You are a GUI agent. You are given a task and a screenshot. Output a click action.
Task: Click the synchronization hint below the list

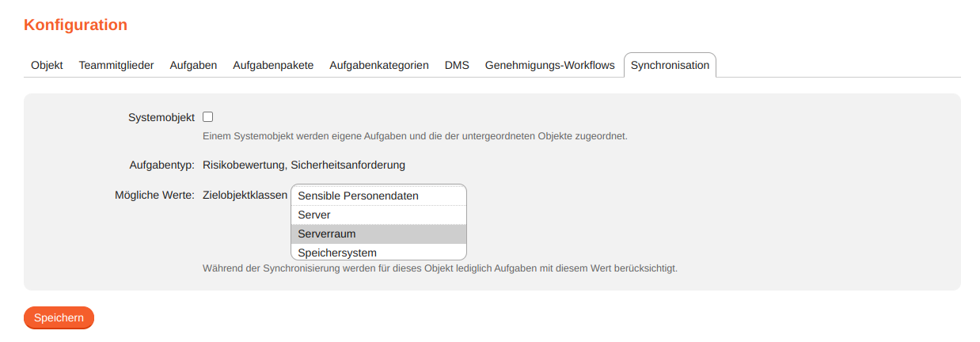(x=440, y=268)
